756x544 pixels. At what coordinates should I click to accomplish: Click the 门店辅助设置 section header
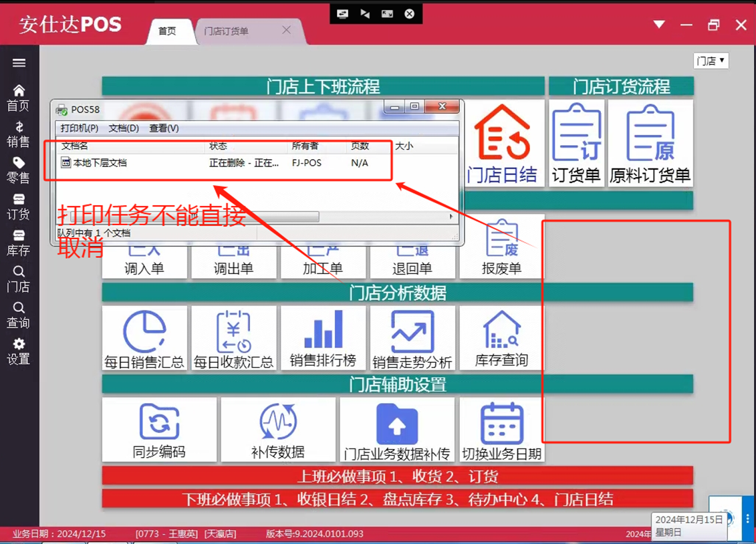[x=397, y=384]
